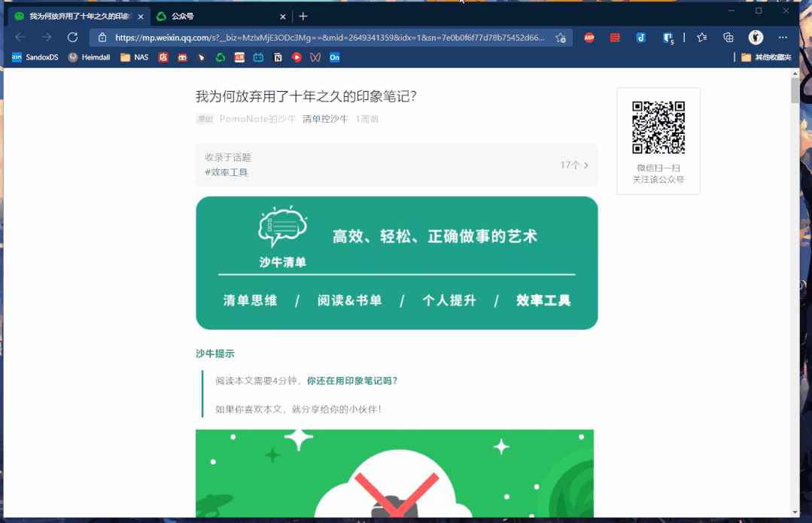Add this page to favorites
Screen dimensions: 812x523
click(561, 38)
